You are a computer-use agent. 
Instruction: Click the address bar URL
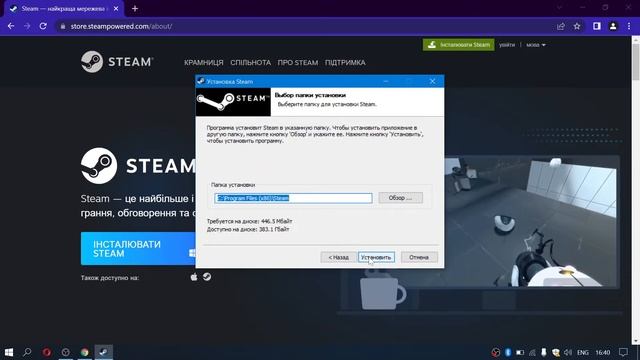[121, 26]
